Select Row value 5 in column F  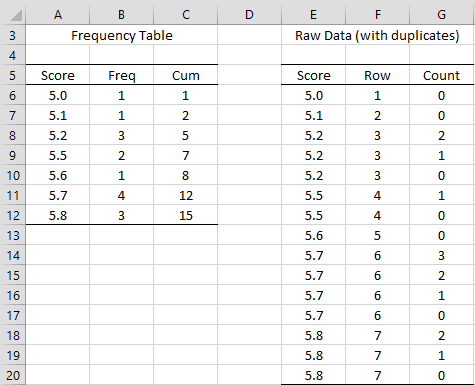click(x=377, y=235)
